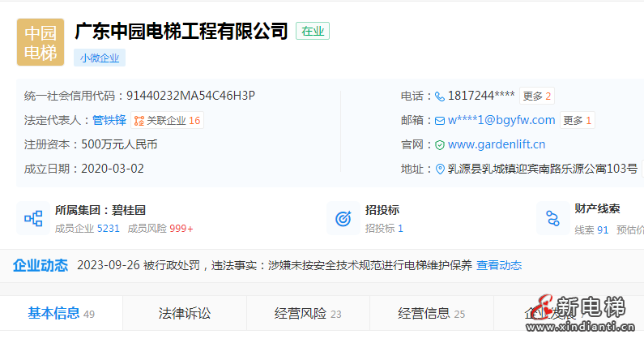Expand 更多 2 next to phone number
The height and width of the screenshot is (343, 644).
[x=536, y=96]
